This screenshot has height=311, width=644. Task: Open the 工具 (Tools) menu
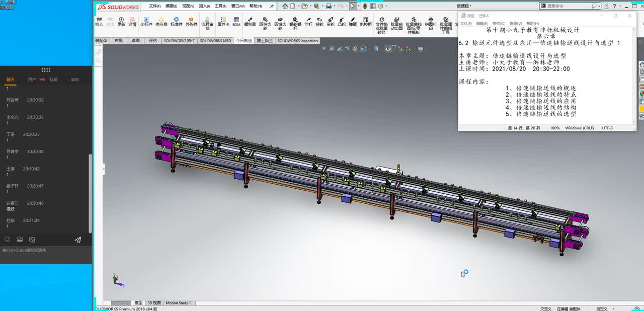coord(220,6)
